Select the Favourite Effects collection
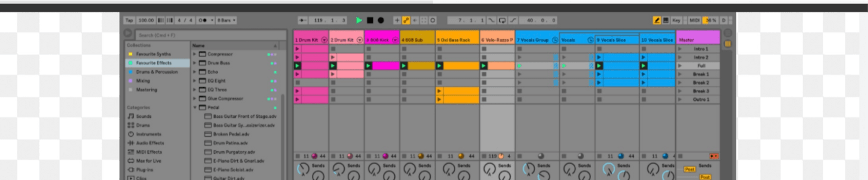 (x=154, y=63)
